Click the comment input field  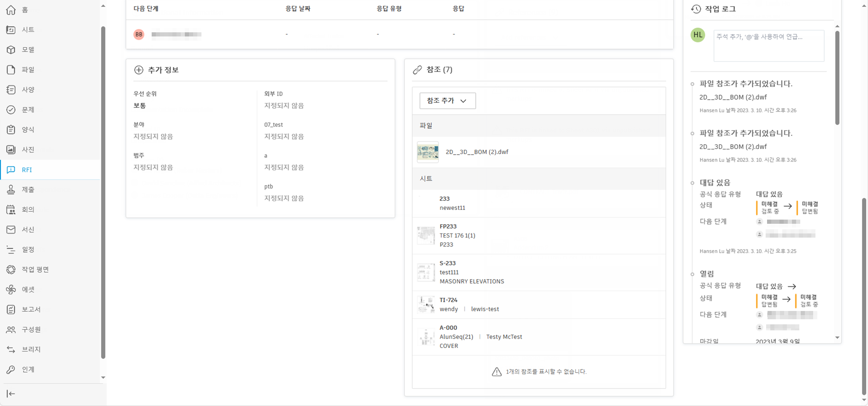[x=768, y=46]
